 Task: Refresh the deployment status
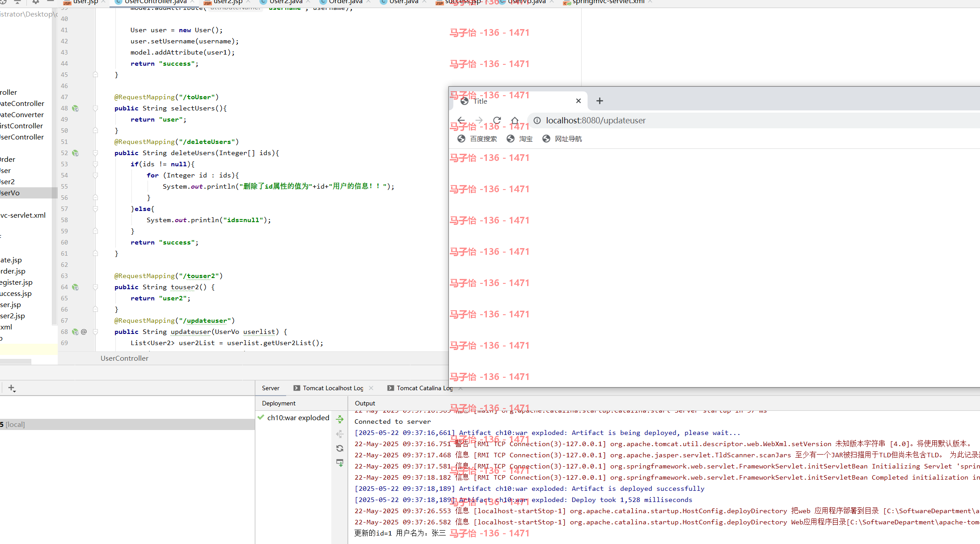coord(340,448)
